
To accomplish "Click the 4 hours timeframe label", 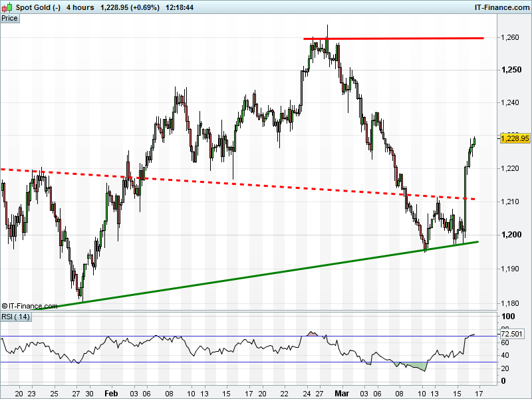I will (80, 7).
